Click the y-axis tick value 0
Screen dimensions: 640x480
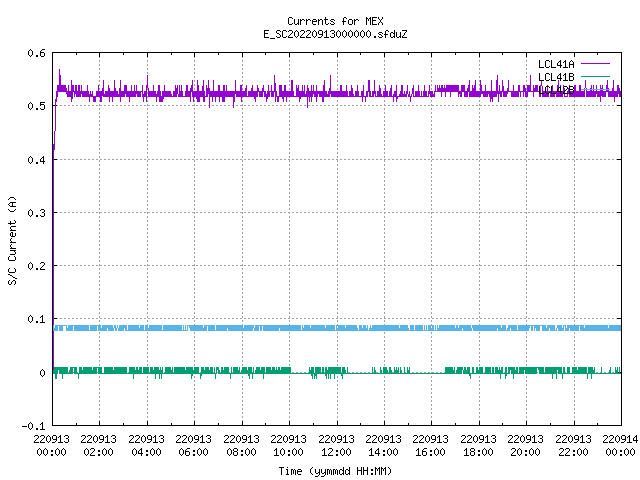[x=42, y=373]
